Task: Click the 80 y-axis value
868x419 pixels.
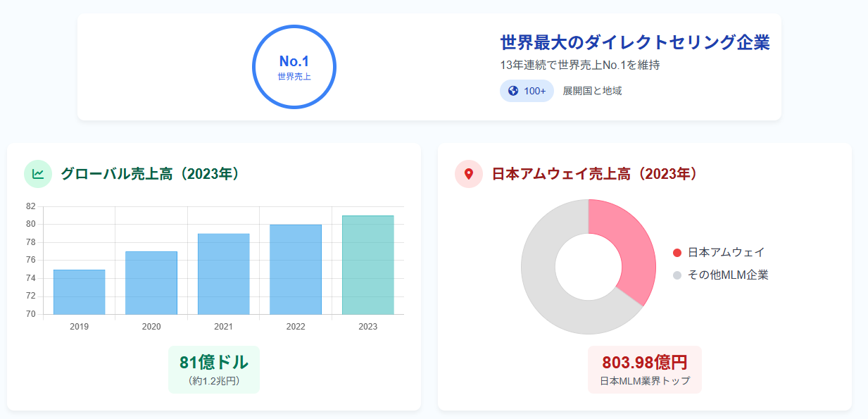Action: pyautogui.click(x=30, y=225)
